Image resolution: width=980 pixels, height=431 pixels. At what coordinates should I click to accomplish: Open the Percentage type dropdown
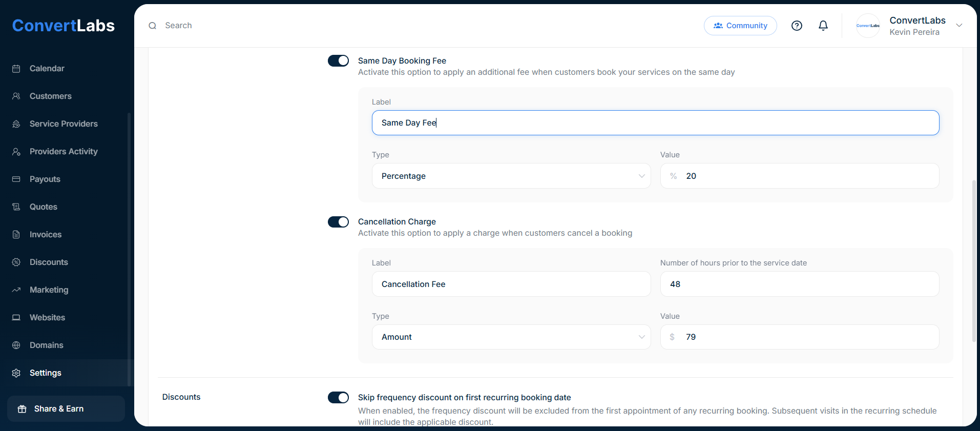tap(511, 176)
